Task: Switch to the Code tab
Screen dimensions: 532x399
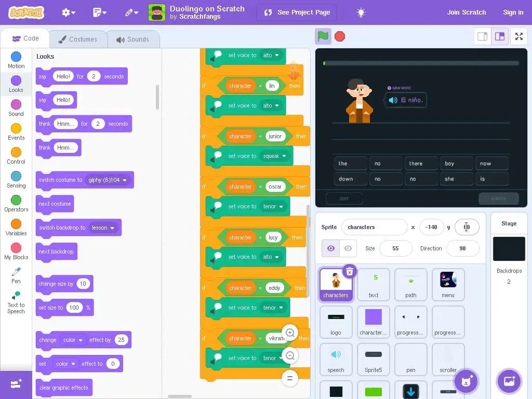Action: coord(25,38)
